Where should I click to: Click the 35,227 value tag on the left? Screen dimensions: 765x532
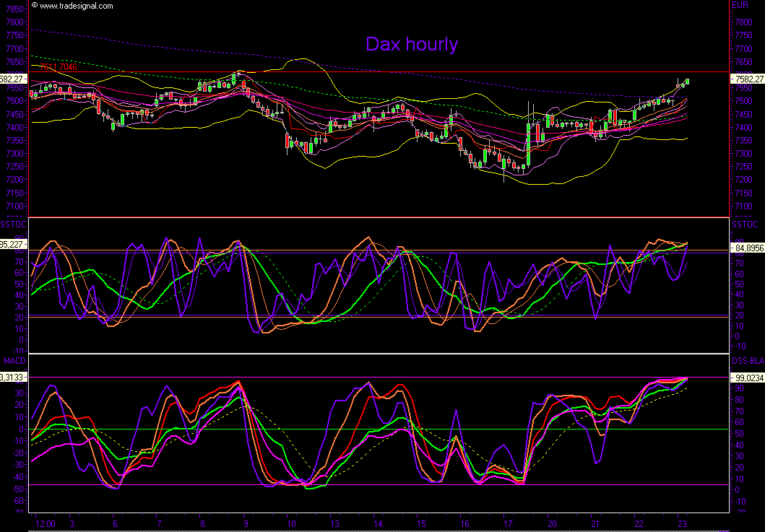(x=13, y=244)
